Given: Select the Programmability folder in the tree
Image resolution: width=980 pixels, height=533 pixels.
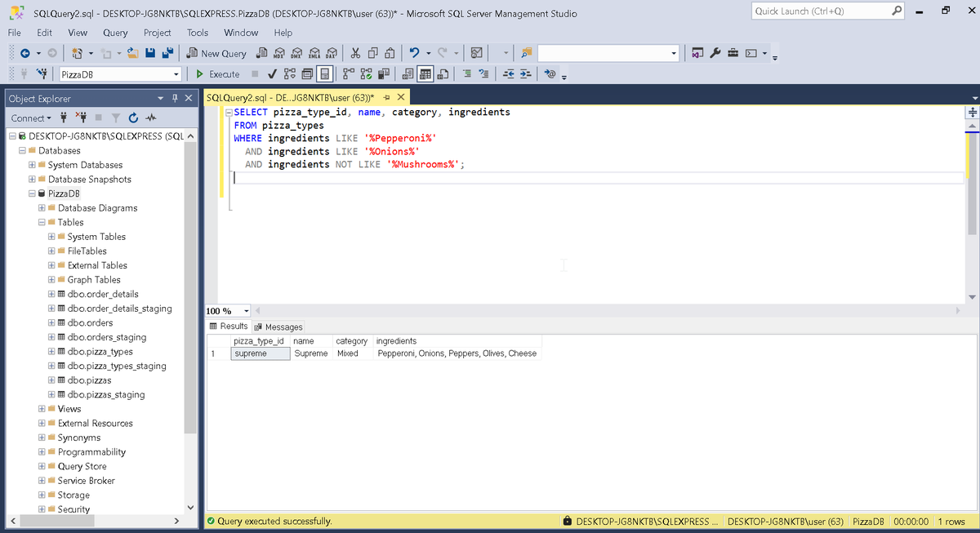Looking at the screenshot, I should [x=91, y=452].
